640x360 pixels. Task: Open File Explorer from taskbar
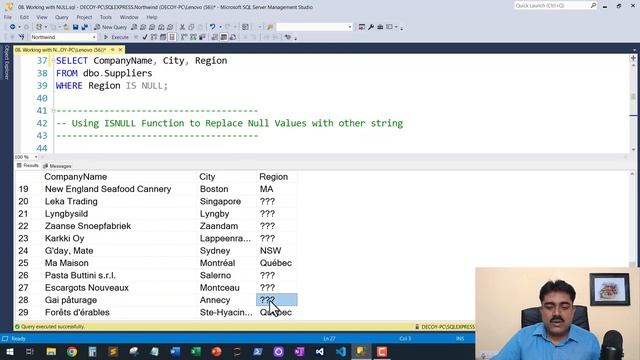[51, 351]
